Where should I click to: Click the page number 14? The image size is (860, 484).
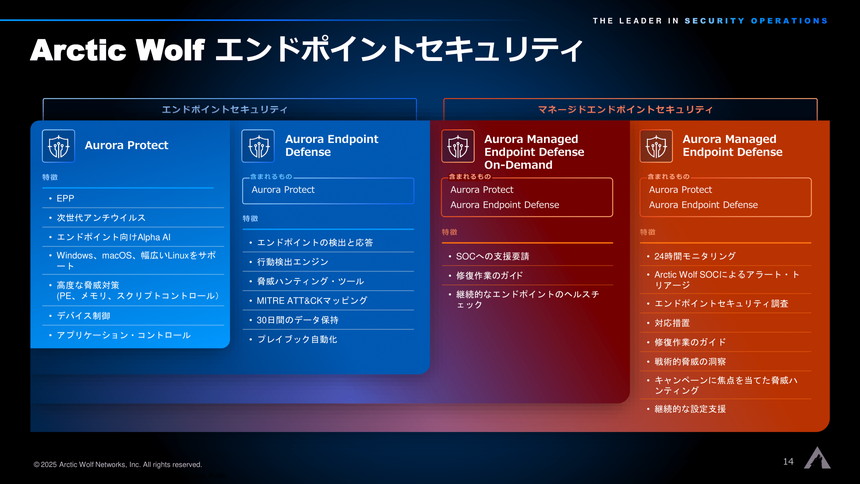coord(788,461)
